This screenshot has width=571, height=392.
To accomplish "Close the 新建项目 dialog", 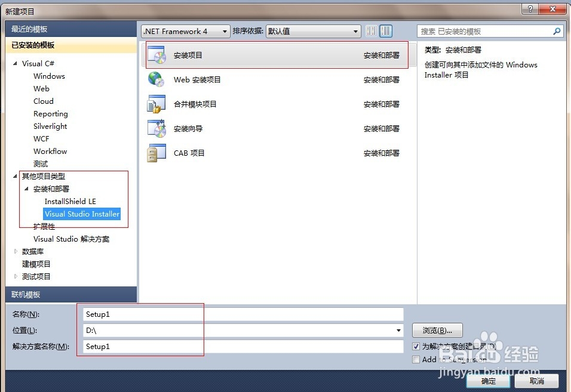I will pyautogui.click(x=552, y=9).
